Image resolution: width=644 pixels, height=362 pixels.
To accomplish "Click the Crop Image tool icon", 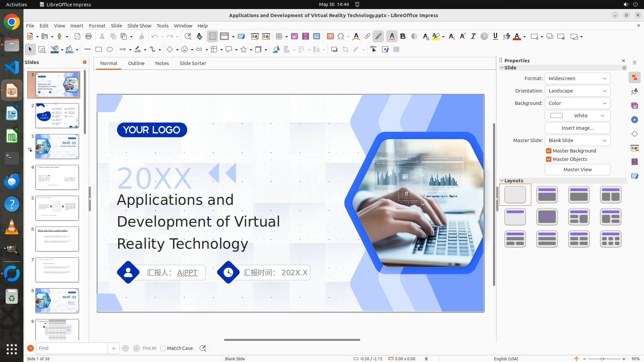I will coord(345,50).
